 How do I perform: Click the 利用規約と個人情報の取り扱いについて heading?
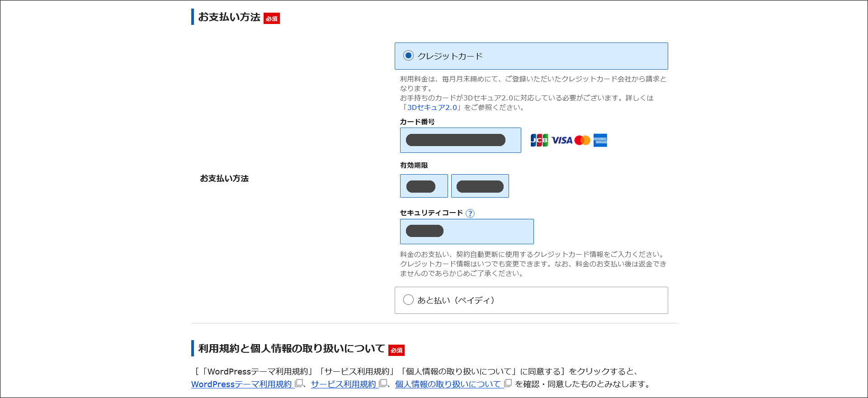[292, 349]
